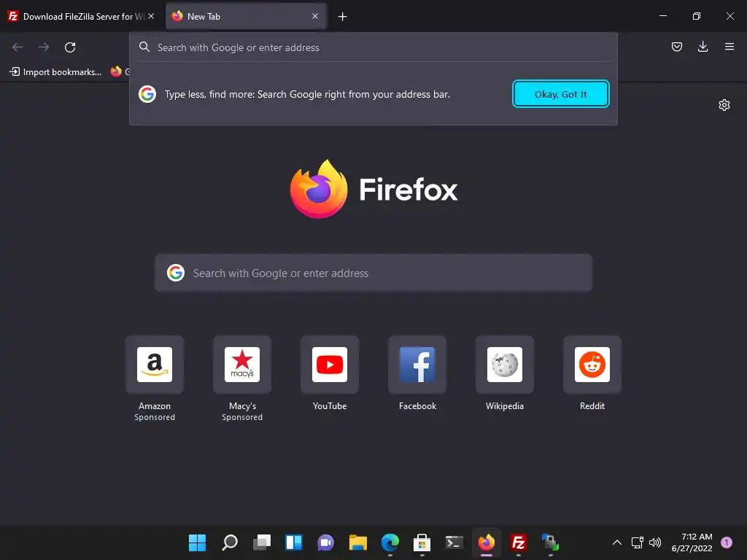This screenshot has width=747, height=560.
Task: Click the Back navigation arrow
Action: point(18,47)
